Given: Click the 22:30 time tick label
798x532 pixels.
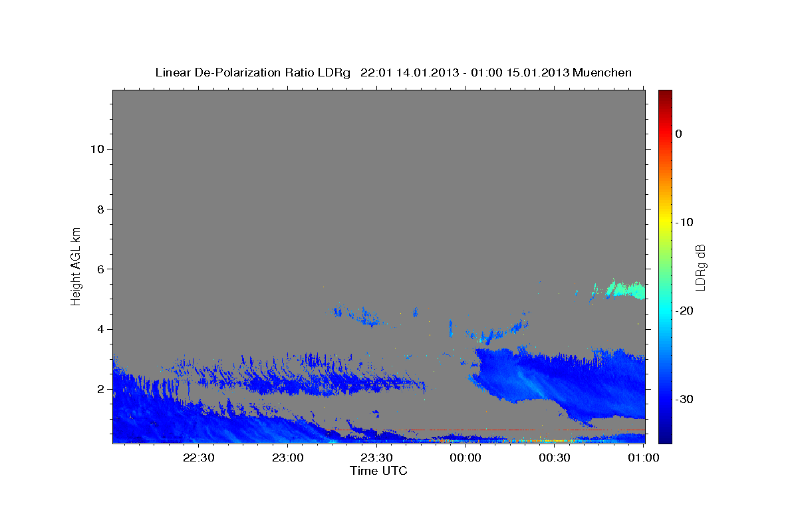Looking at the screenshot, I should (x=199, y=458).
